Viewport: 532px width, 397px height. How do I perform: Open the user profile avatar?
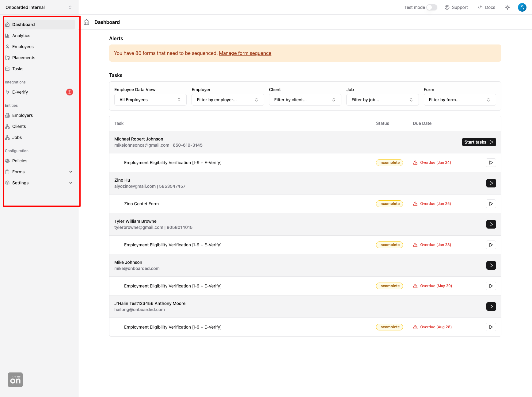click(522, 7)
